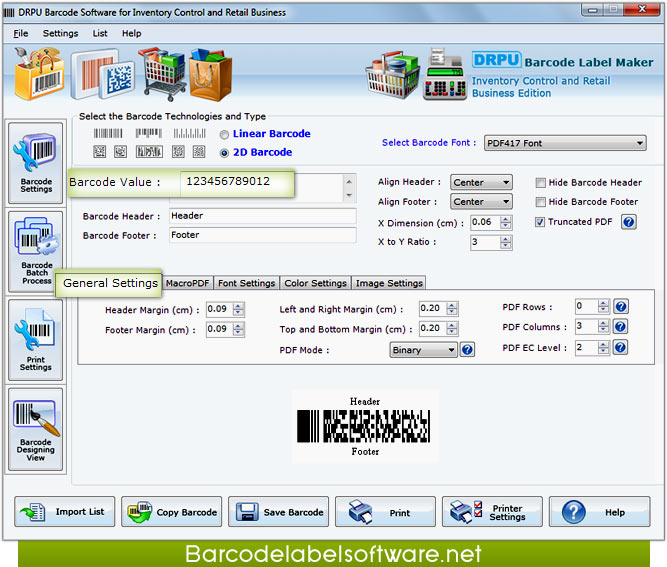The image size is (667, 567).
Task: Click the PDF Mode help icon
Action: (x=467, y=350)
